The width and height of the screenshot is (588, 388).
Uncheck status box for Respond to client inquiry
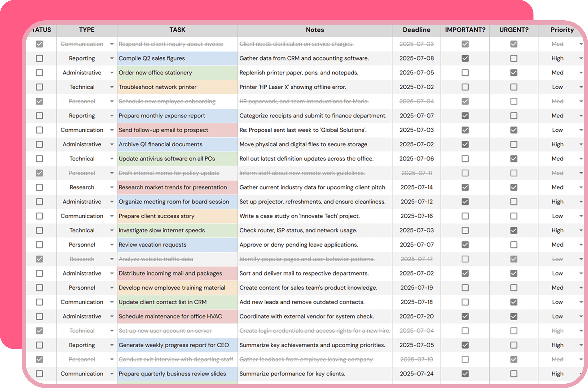[39, 44]
